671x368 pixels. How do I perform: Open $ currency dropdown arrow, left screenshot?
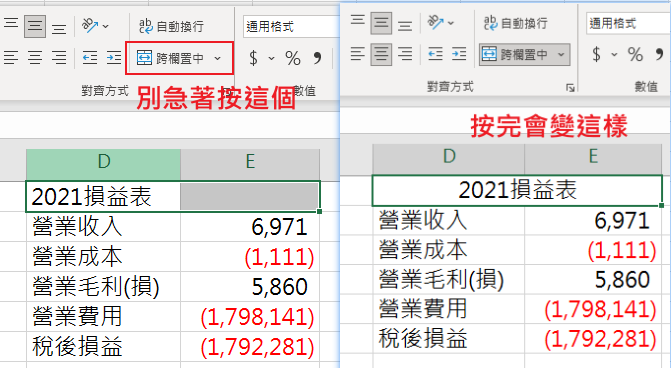pyautogui.click(x=271, y=58)
